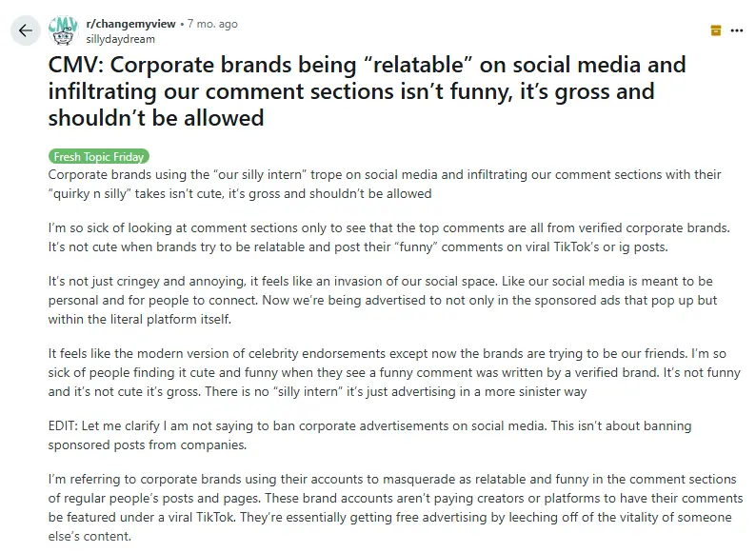Click the paragraph beginning "I'm so sick of looking"
This screenshot has height=553, width=756.
(381, 238)
